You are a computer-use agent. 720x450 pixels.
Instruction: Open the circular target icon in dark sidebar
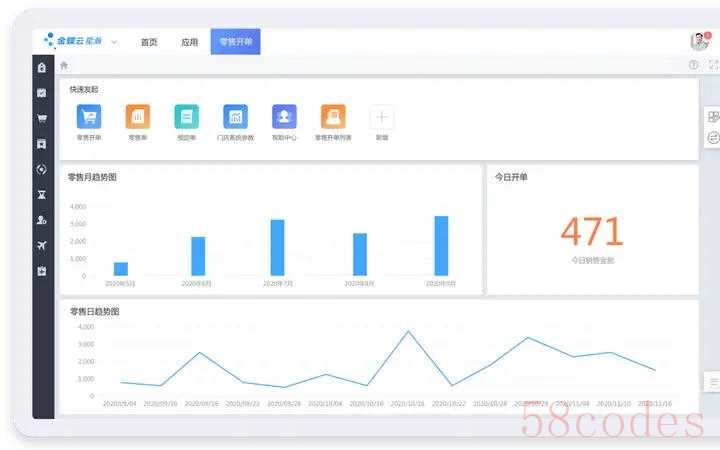pos(42,169)
